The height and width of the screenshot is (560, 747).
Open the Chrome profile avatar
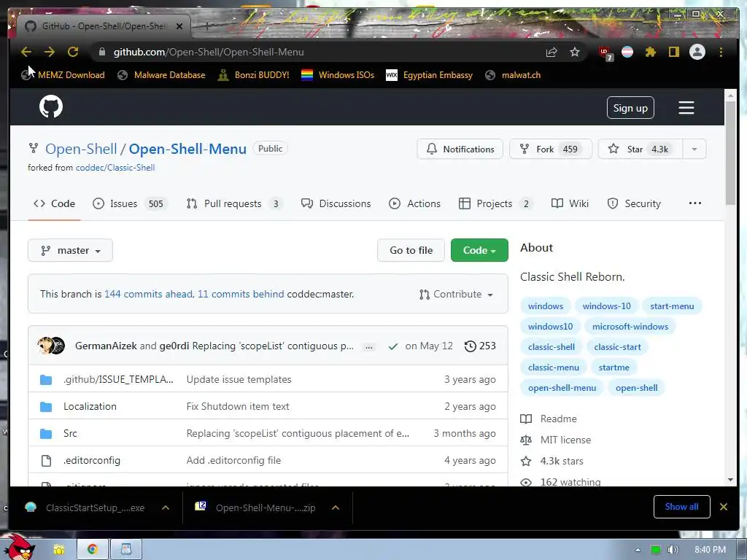[x=697, y=52]
